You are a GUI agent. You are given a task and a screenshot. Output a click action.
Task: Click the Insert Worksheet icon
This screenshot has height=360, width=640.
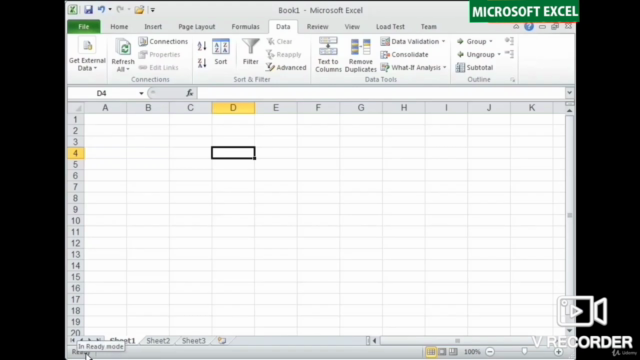222,340
